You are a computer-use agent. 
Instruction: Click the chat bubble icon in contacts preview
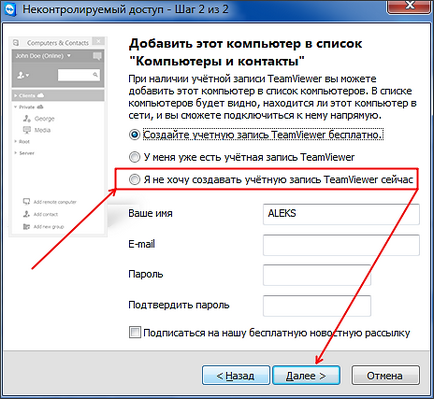tap(97, 56)
